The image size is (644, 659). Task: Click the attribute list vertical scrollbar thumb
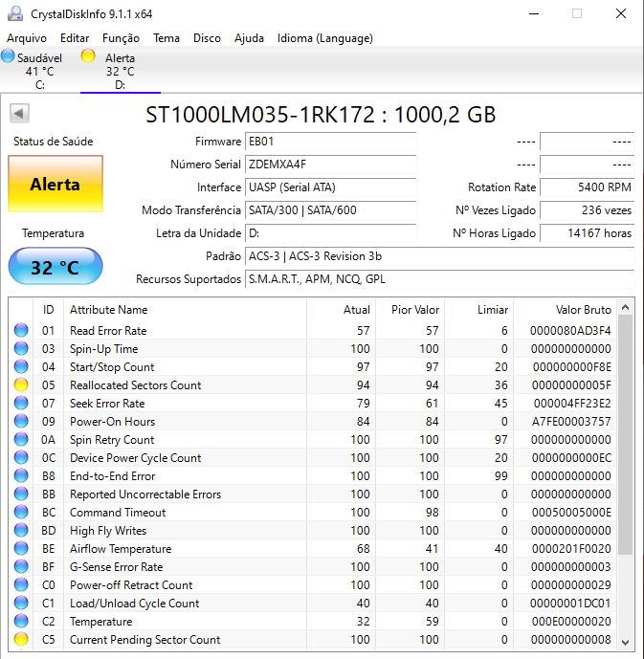[626, 435]
